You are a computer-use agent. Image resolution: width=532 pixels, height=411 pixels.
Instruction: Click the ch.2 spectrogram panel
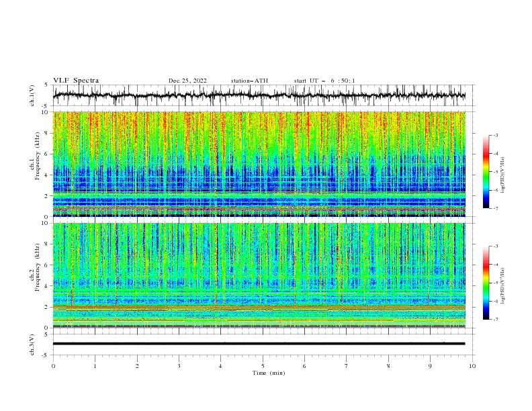coord(259,275)
